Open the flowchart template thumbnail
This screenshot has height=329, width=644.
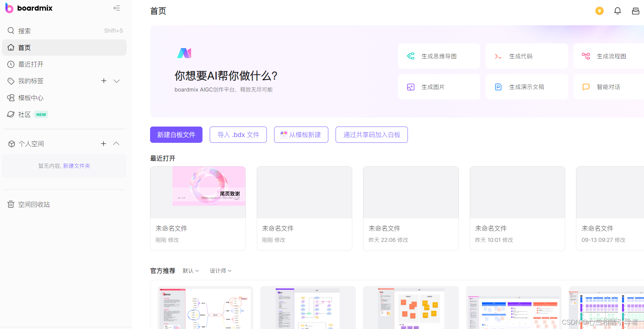click(308, 308)
